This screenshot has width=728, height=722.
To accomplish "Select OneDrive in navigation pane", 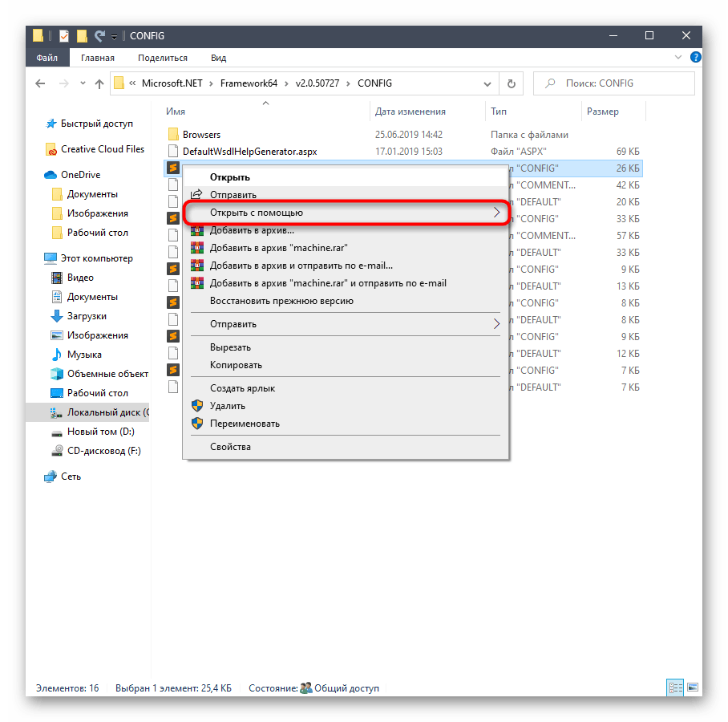I will click(80, 175).
